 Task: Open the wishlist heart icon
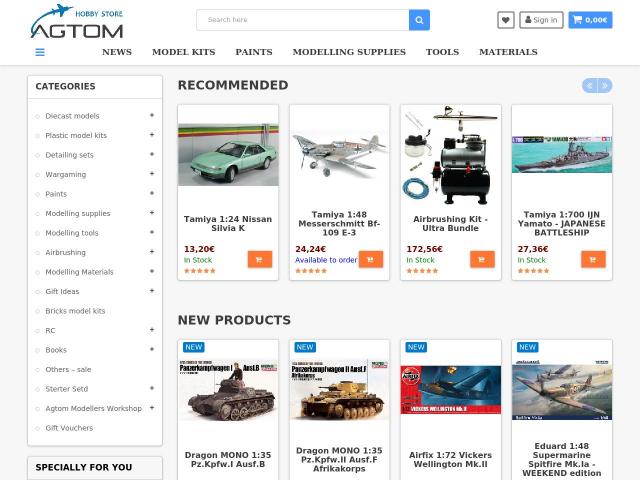pos(506,20)
